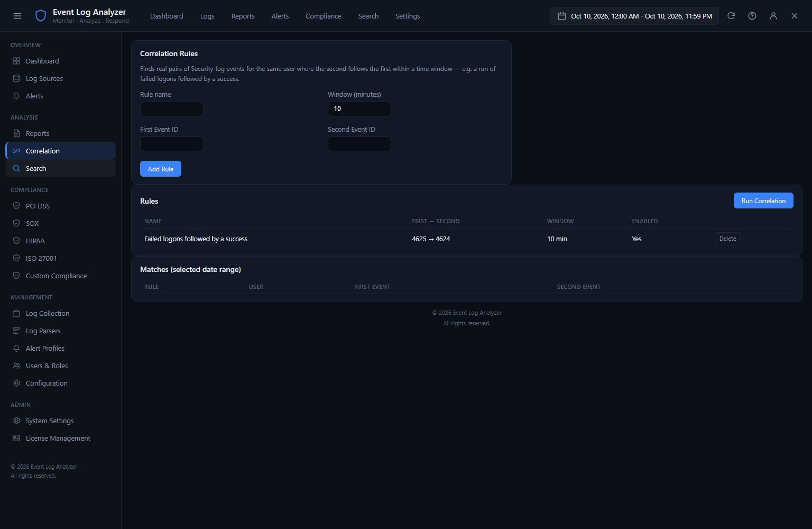Screen dimensions: 812x529
Task: Open the Logs top navigation tab
Action: click(x=207, y=16)
